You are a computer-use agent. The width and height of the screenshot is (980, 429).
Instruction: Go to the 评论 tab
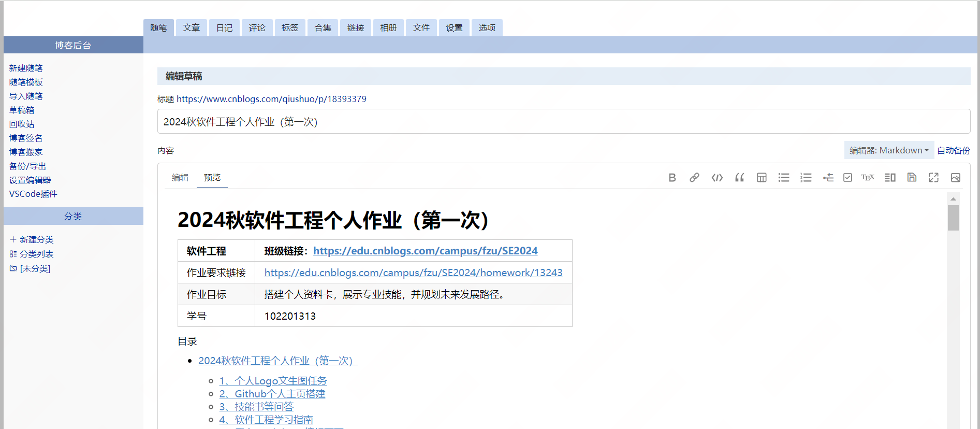coord(257,27)
